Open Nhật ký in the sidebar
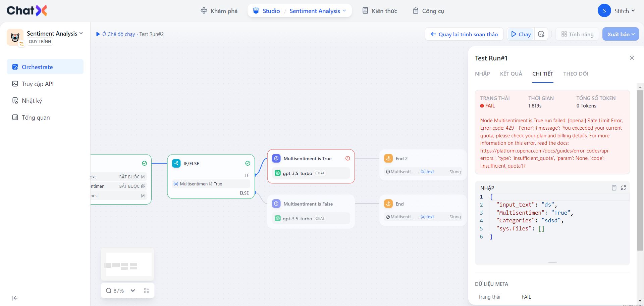Image resolution: width=644 pixels, height=306 pixels. 32,101
